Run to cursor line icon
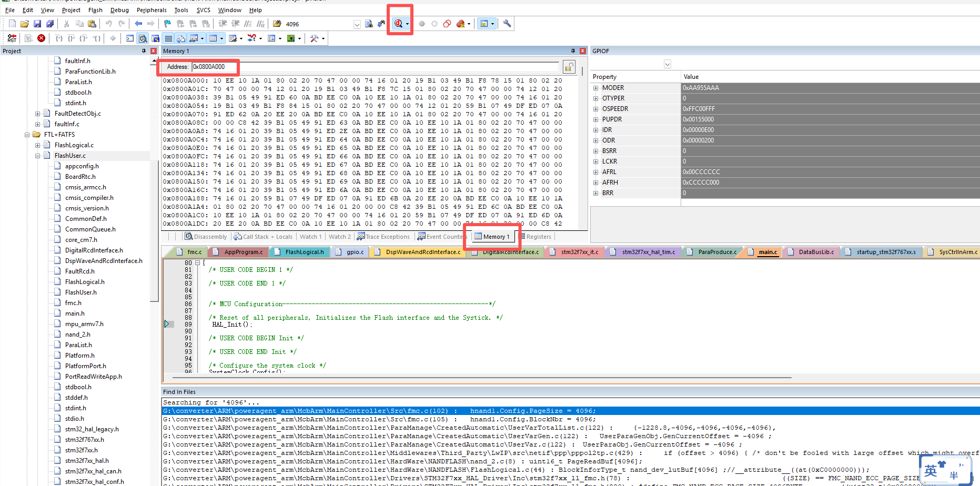This screenshot has height=486, width=980. 97,38
